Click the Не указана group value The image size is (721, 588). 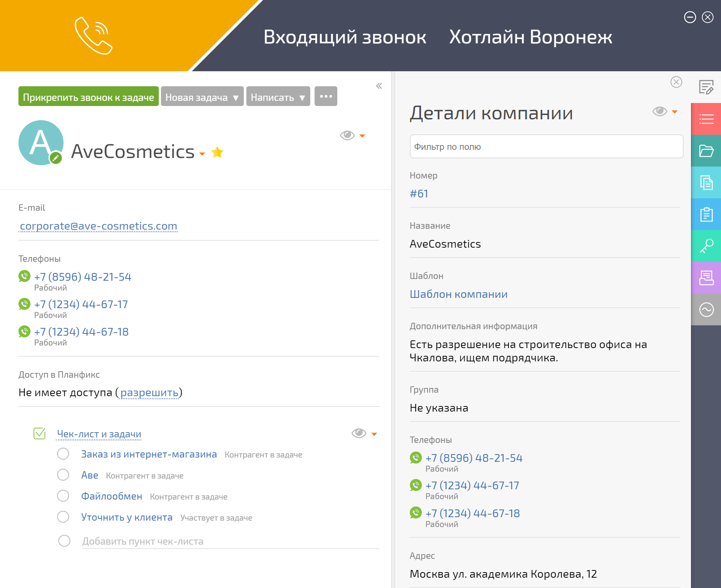click(439, 408)
